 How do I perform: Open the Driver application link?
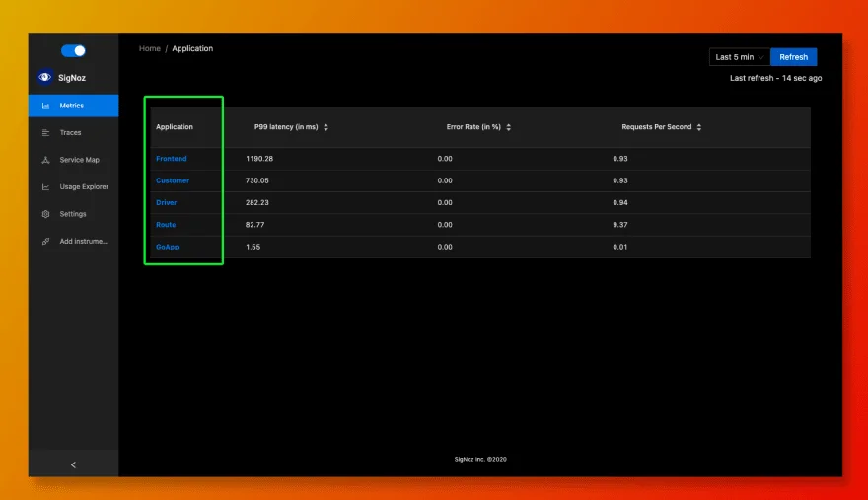pos(166,202)
